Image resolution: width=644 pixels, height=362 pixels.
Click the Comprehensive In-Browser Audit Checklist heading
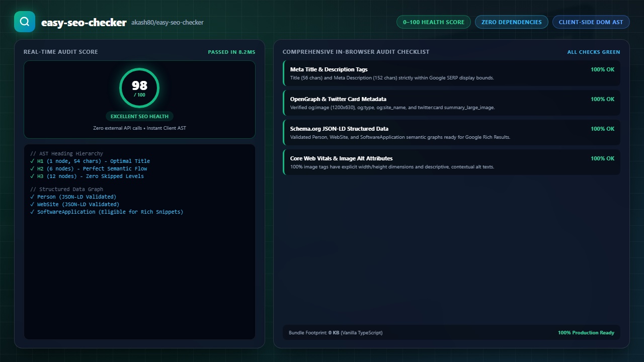click(x=356, y=52)
